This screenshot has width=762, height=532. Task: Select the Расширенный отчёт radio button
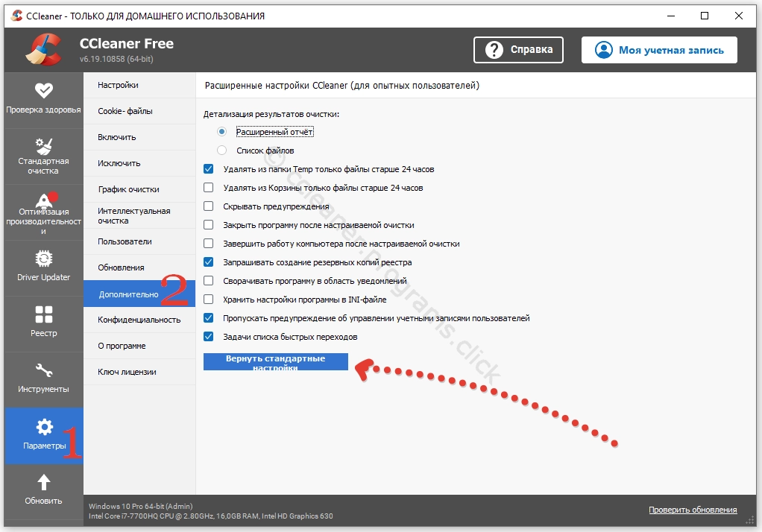221,132
